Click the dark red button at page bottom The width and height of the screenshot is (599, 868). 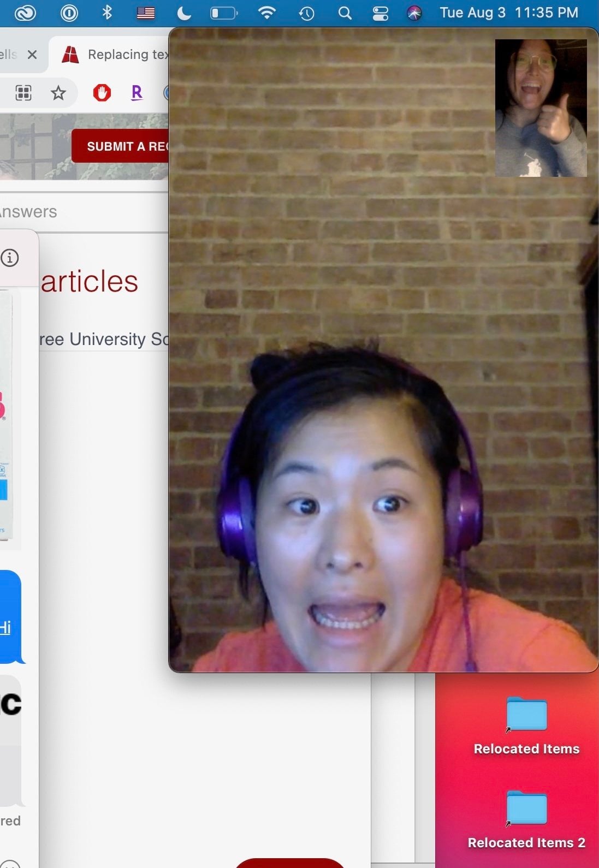289,863
